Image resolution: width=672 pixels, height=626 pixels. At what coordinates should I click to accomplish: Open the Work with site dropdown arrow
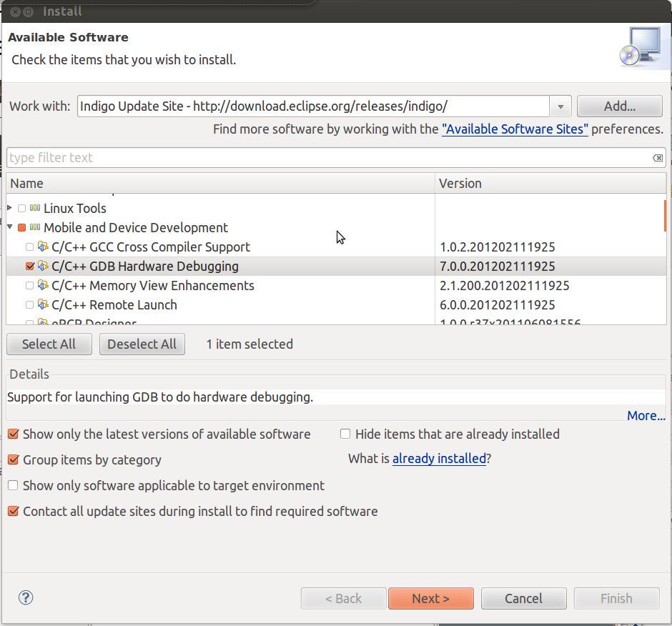(x=560, y=106)
